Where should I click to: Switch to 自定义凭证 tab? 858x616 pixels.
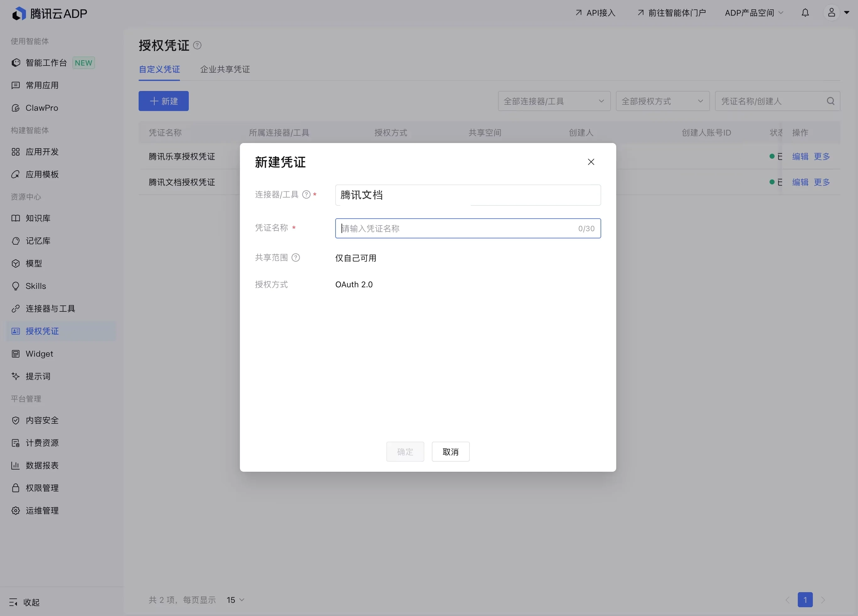pos(159,70)
